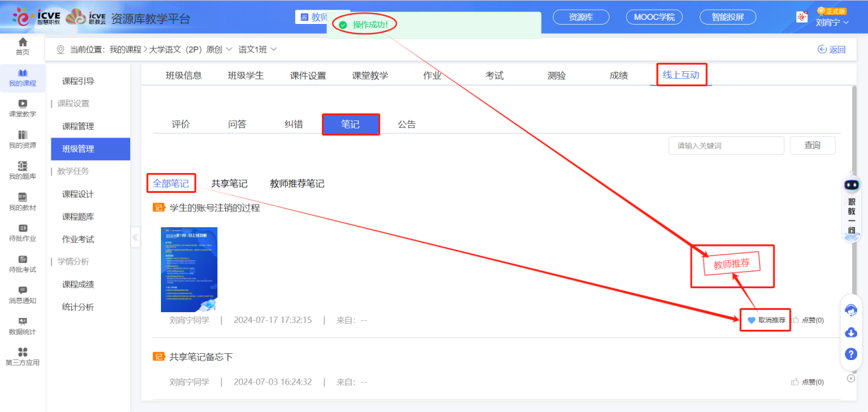
Task: Check 消息通知 notifications in the sidebar
Action: click(22, 294)
